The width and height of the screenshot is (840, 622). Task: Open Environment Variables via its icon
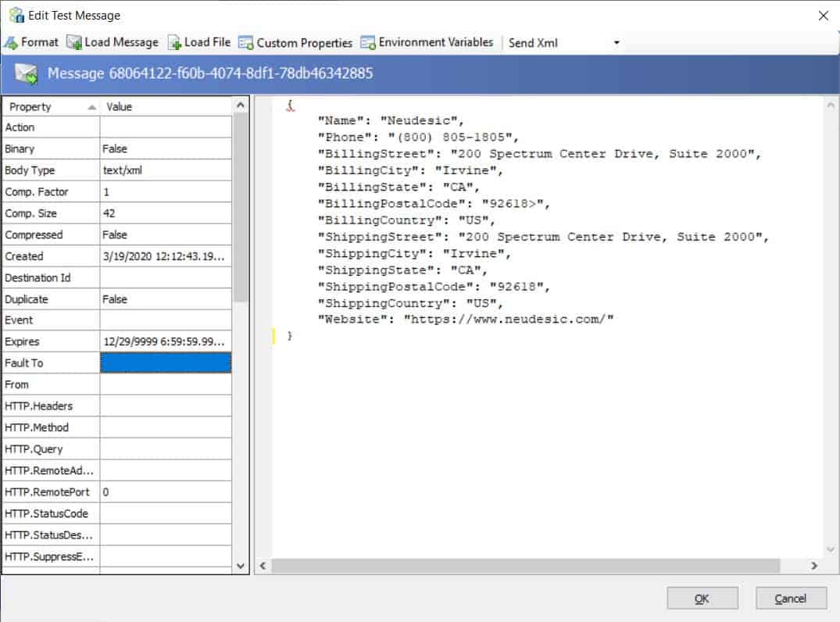pos(368,42)
